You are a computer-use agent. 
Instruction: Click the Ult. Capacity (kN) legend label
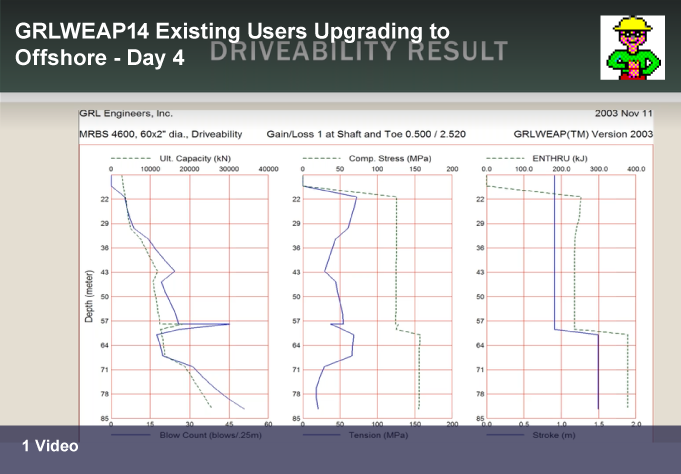point(195,159)
